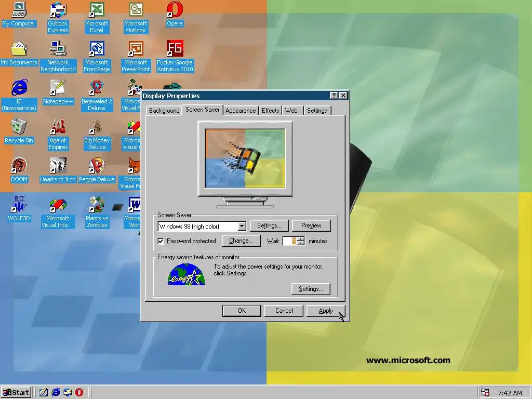Image resolution: width=532 pixels, height=399 pixels.
Task: Open Settings... for monitor energy saving features
Action: [x=311, y=289]
